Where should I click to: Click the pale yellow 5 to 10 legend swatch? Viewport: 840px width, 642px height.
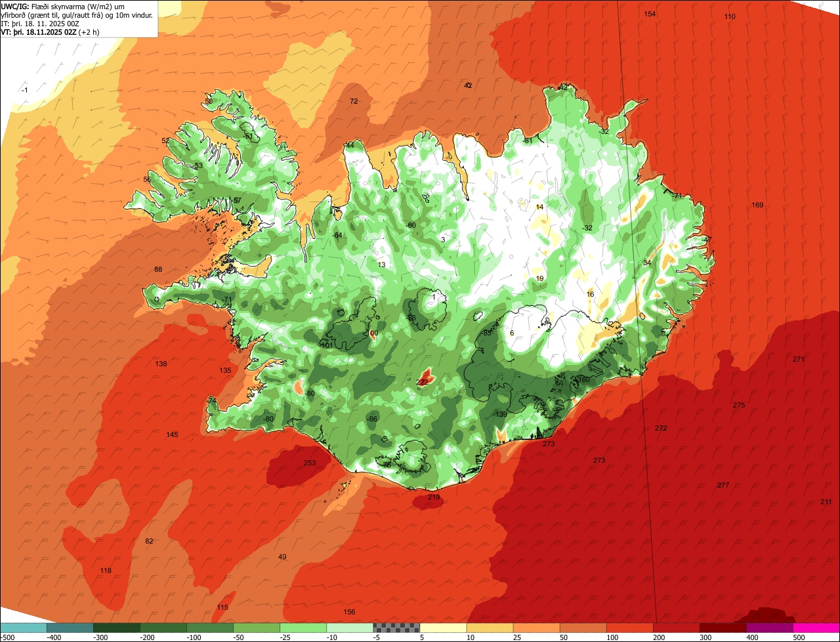point(443,628)
